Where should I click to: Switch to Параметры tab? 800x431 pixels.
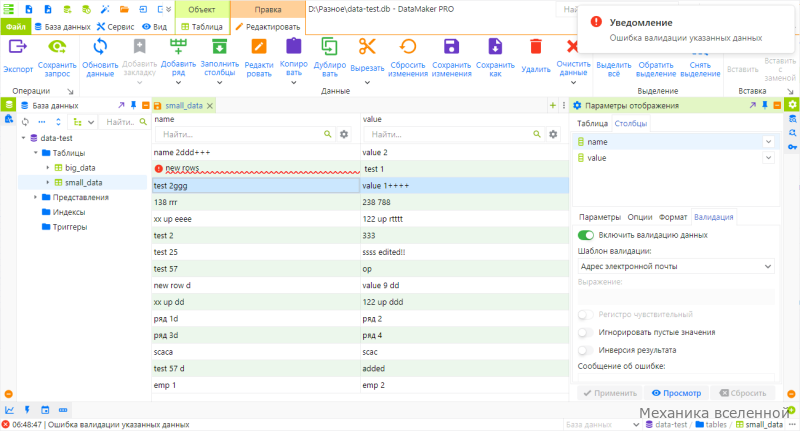[x=599, y=217]
